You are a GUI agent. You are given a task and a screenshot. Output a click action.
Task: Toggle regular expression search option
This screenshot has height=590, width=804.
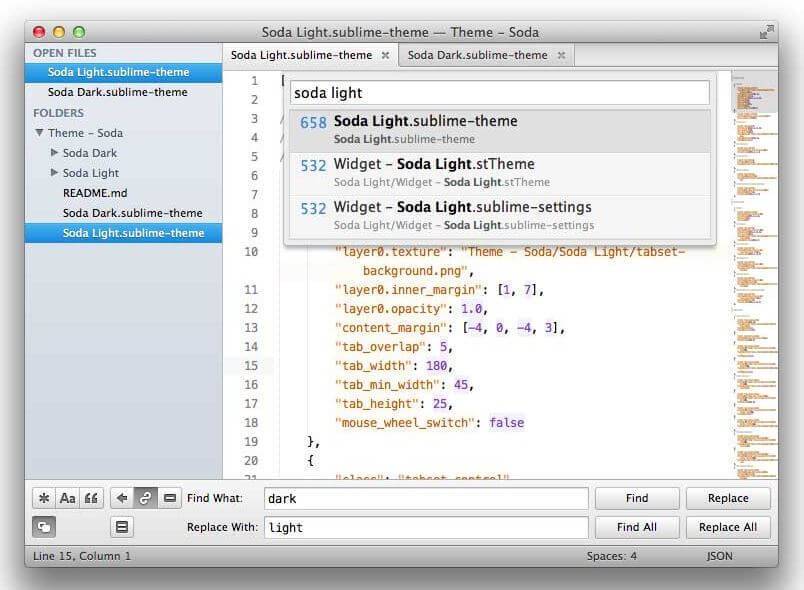(x=44, y=498)
